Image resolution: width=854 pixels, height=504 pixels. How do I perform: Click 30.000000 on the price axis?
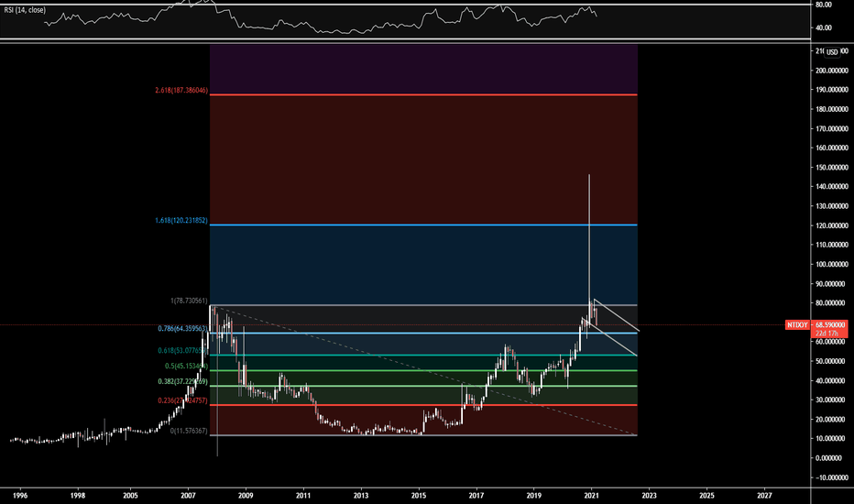coord(832,400)
